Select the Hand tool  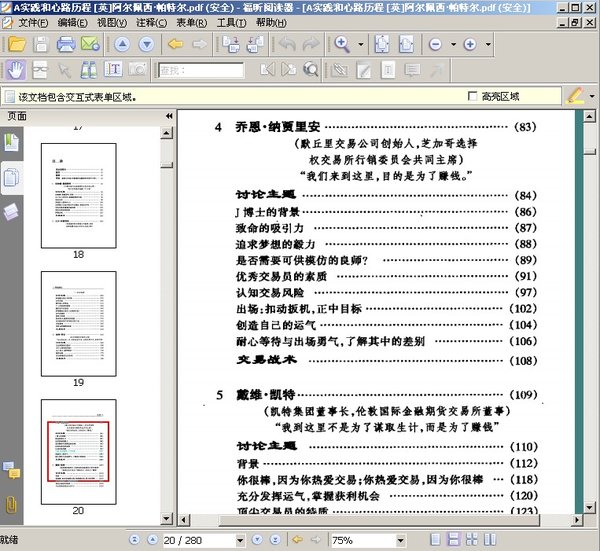(x=16, y=70)
